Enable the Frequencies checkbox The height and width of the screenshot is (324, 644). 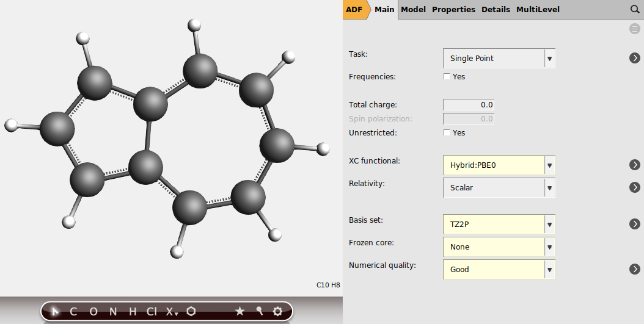[x=447, y=77]
